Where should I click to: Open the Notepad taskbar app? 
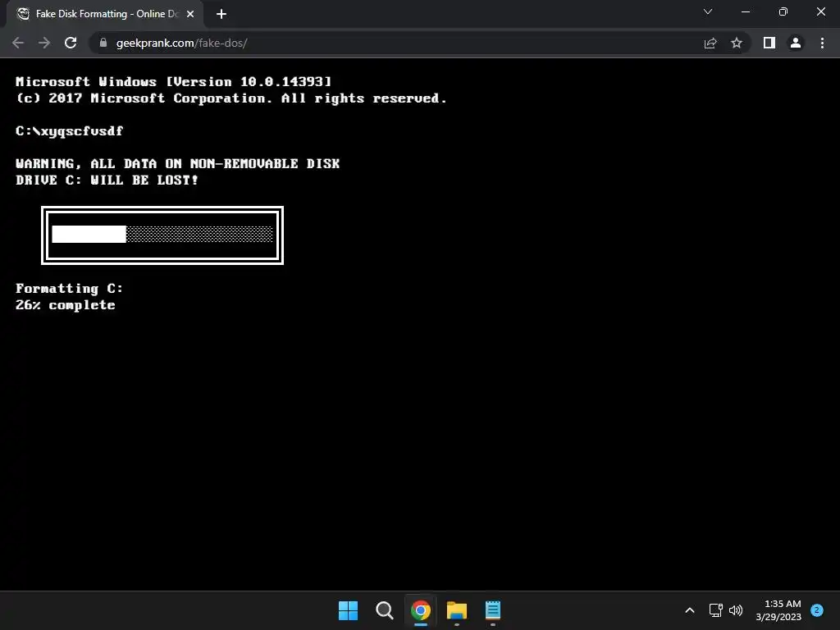click(493, 610)
